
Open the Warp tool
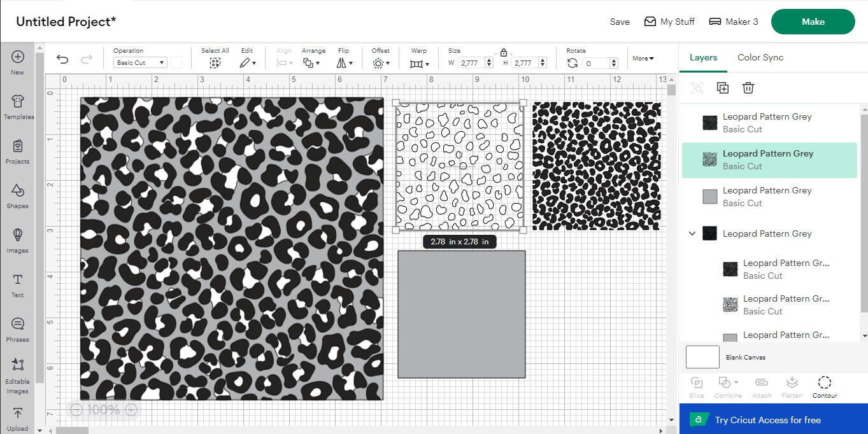coord(418,62)
